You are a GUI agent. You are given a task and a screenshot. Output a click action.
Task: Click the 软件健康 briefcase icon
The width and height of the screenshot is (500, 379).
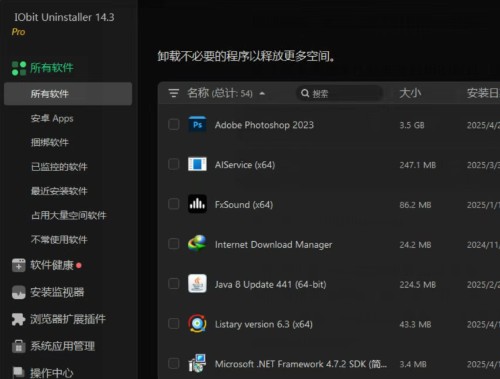[19, 265]
